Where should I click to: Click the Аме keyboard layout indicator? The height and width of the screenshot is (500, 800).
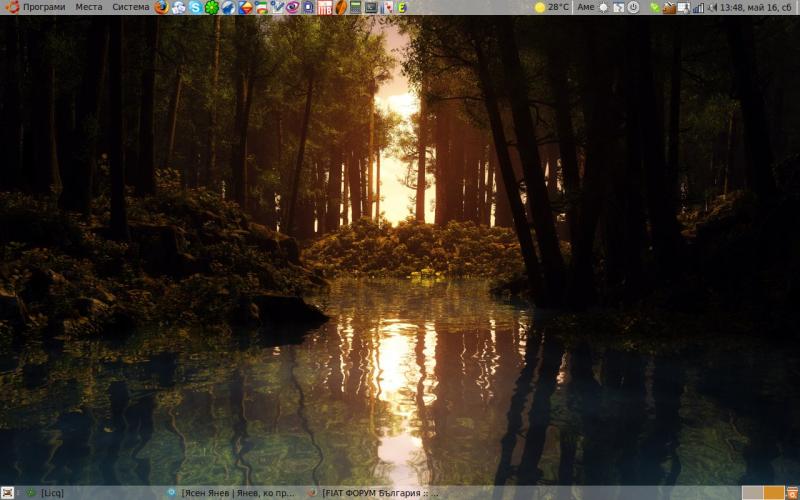586,7
